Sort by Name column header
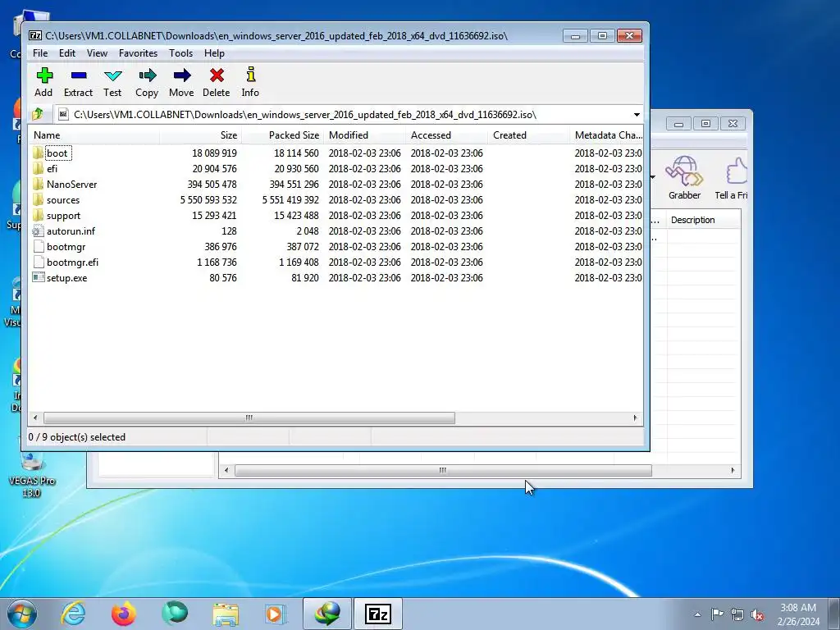The image size is (840, 630). [94, 135]
